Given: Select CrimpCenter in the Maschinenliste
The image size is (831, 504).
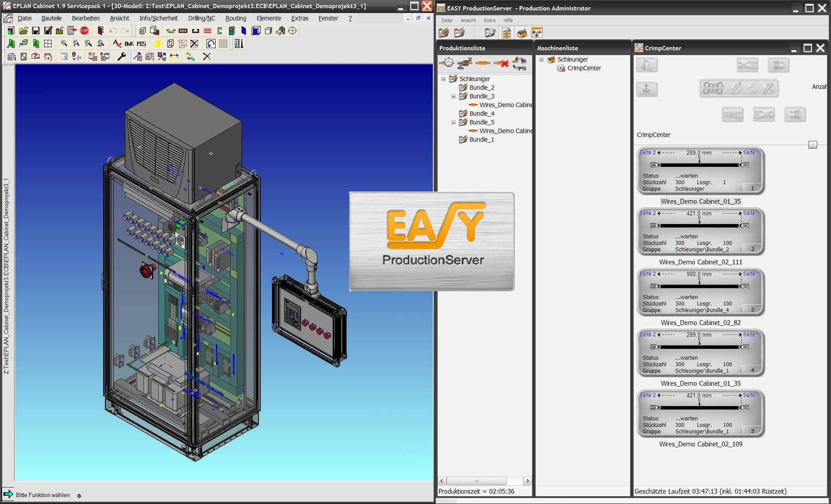Looking at the screenshot, I should 584,68.
